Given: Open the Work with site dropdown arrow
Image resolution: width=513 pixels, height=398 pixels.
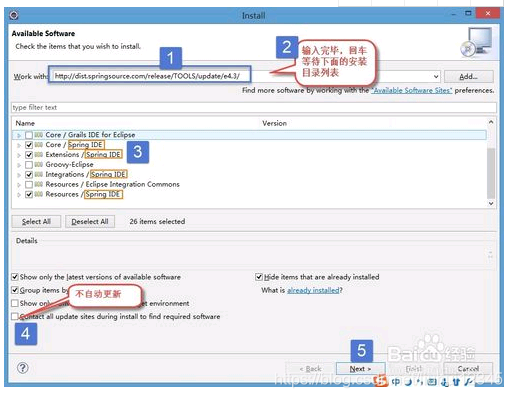Looking at the screenshot, I should pos(436,77).
